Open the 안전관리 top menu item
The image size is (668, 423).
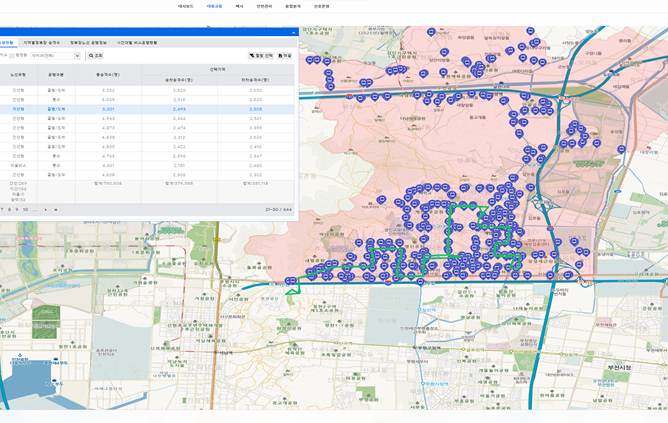click(x=264, y=6)
